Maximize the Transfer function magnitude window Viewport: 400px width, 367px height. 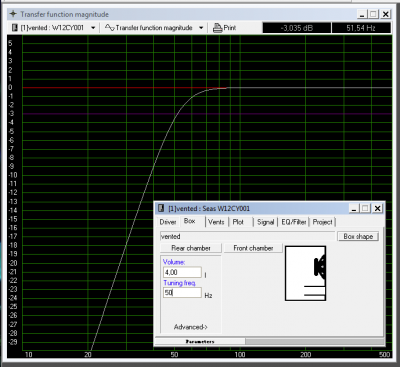(373, 14)
